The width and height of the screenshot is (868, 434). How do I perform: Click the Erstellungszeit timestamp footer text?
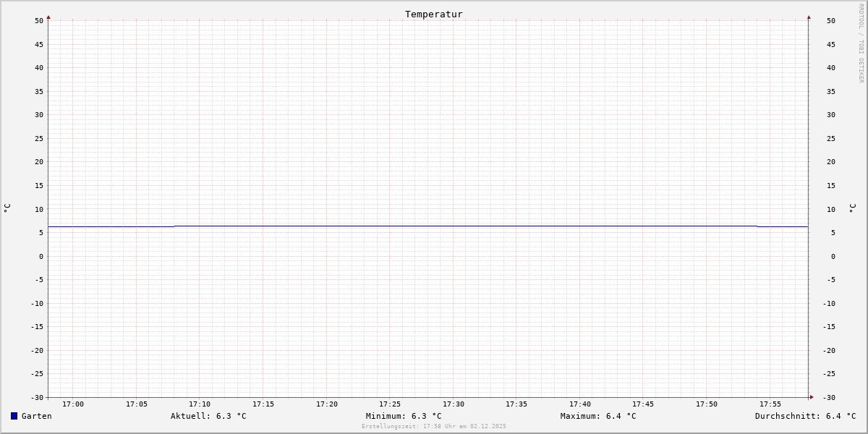(x=434, y=427)
